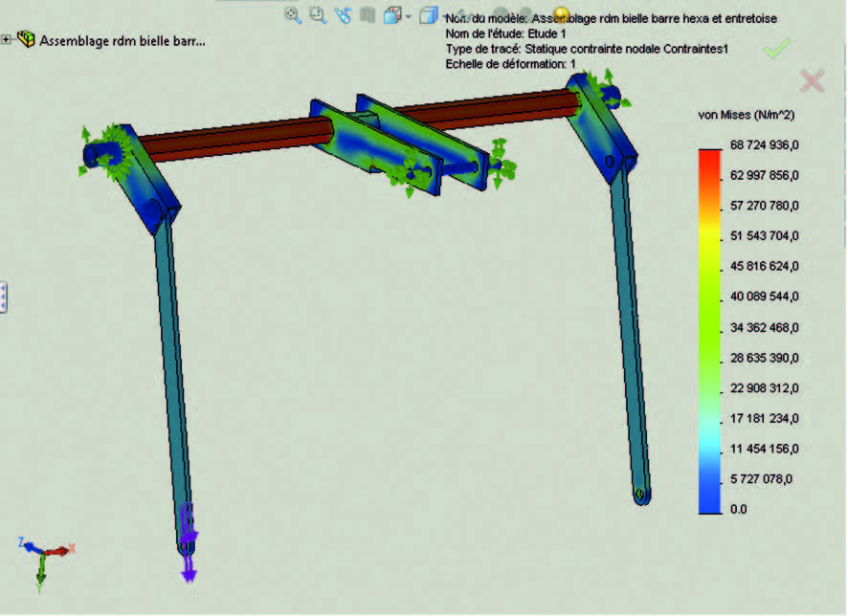Click the Display Style cube icon
The image size is (848, 616).
point(429,16)
